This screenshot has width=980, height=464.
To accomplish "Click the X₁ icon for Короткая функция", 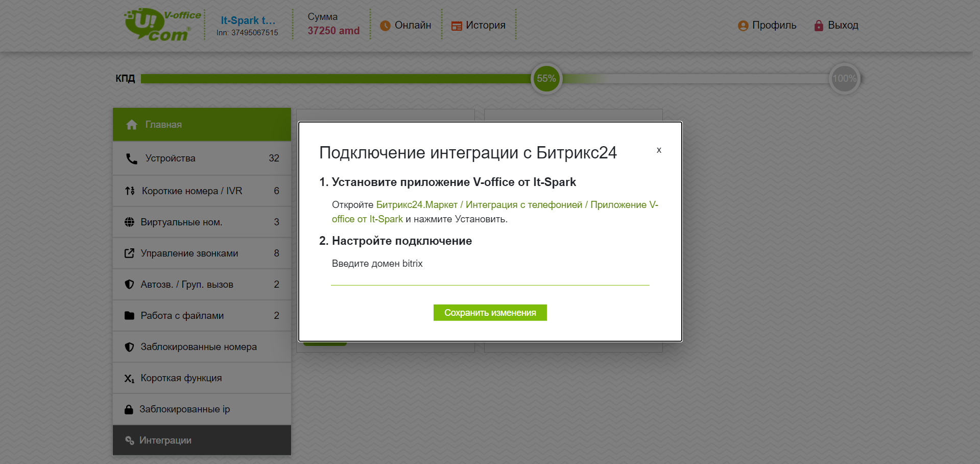I will click(130, 378).
